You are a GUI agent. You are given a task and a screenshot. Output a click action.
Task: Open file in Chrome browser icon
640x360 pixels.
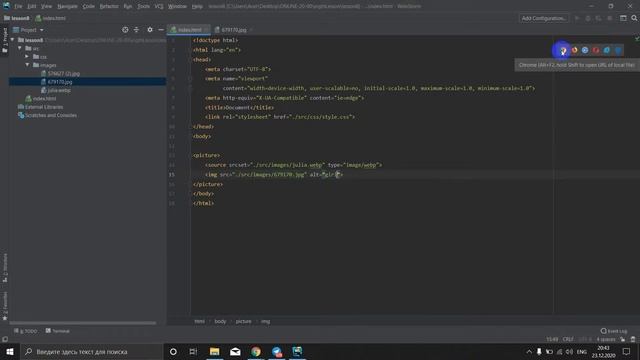click(x=563, y=50)
